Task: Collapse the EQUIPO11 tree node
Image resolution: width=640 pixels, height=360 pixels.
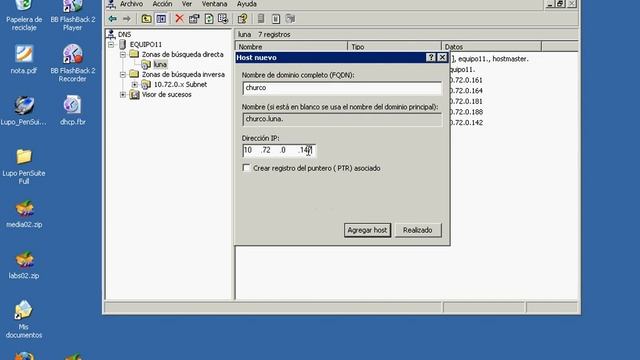Action: coord(111,44)
